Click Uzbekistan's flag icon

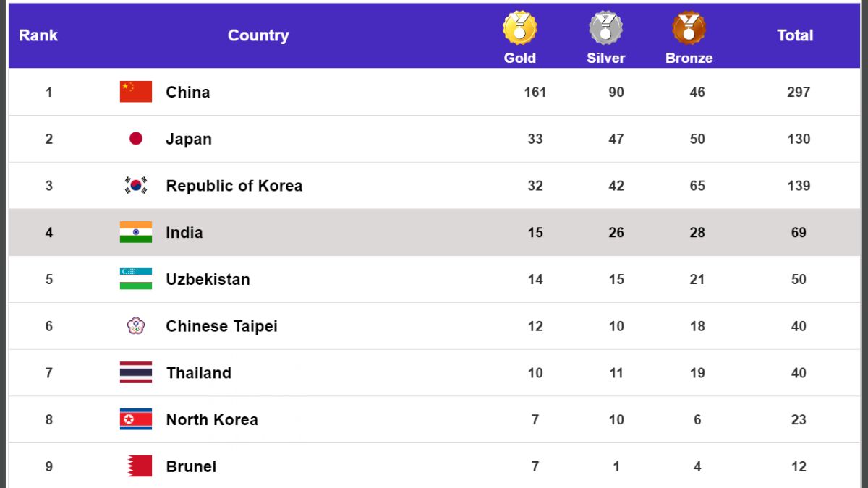136,279
